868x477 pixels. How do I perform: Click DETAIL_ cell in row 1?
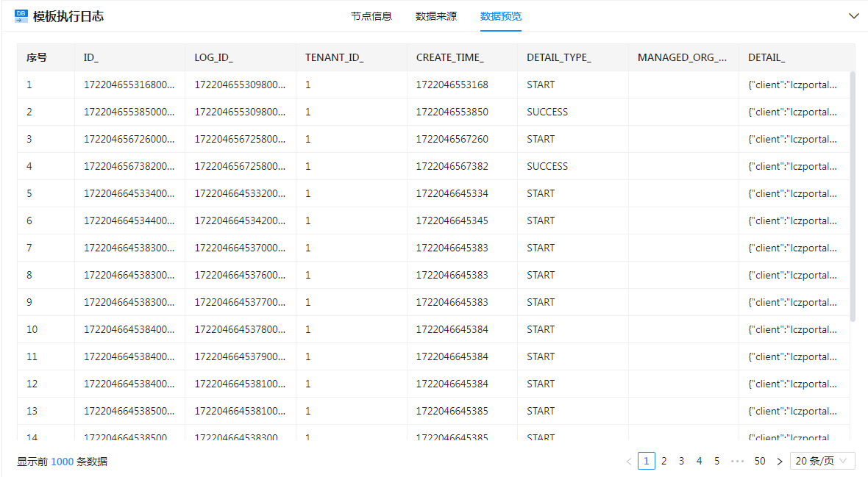click(x=792, y=85)
